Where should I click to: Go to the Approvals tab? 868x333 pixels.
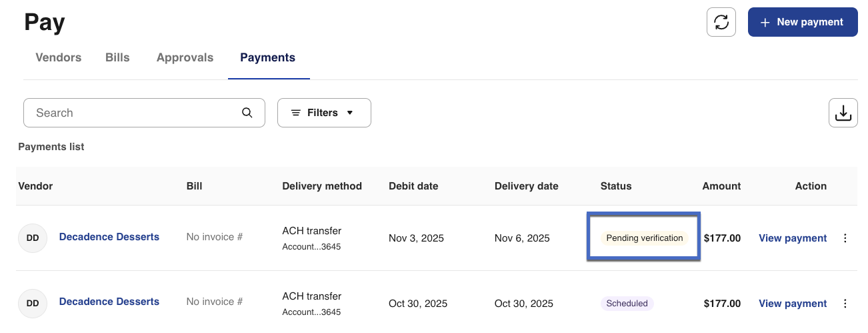tap(185, 57)
